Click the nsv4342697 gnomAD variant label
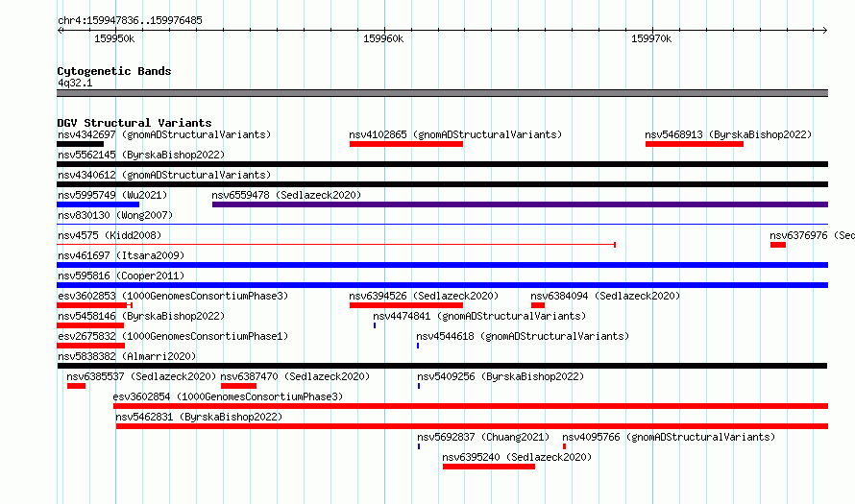 point(164,134)
